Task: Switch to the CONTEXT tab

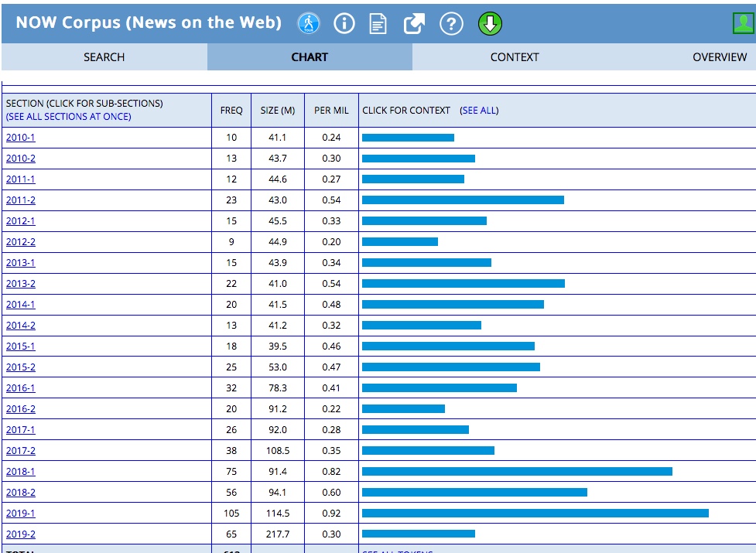Action: (x=515, y=56)
